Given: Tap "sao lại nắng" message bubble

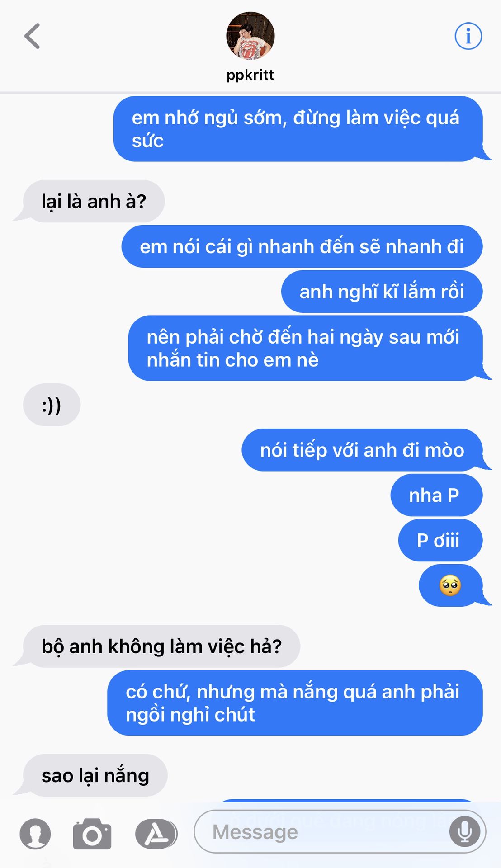Looking at the screenshot, I should point(95,775).
